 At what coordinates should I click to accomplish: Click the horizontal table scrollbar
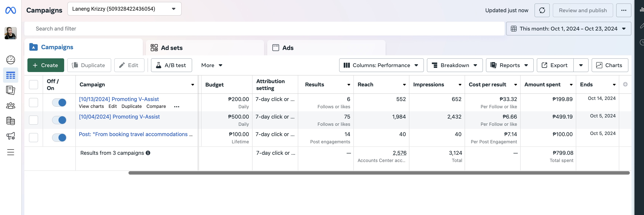(379, 173)
